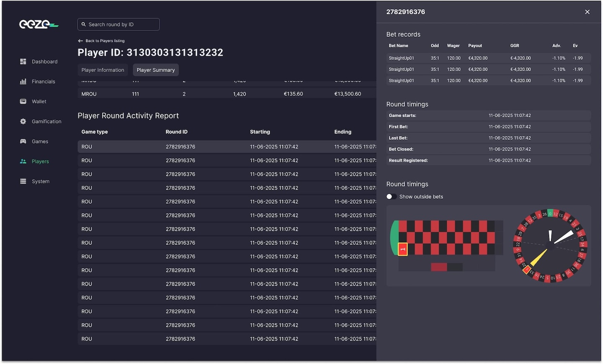Click the System server icon

23,181
